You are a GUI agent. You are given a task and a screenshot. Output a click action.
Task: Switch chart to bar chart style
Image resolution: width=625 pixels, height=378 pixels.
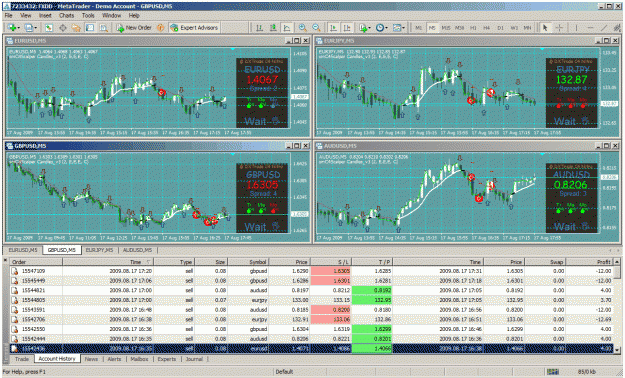(x=259, y=28)
